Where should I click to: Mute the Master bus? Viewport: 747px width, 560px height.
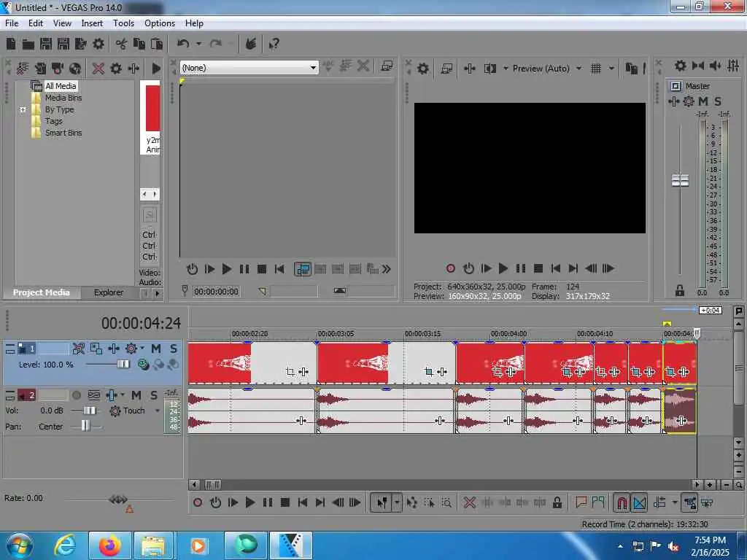(703, 101)
